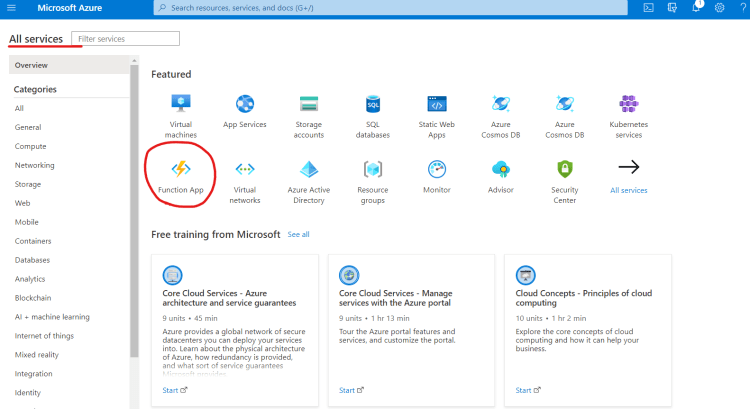Open Kubernetes services

click(x=629, y=116)
